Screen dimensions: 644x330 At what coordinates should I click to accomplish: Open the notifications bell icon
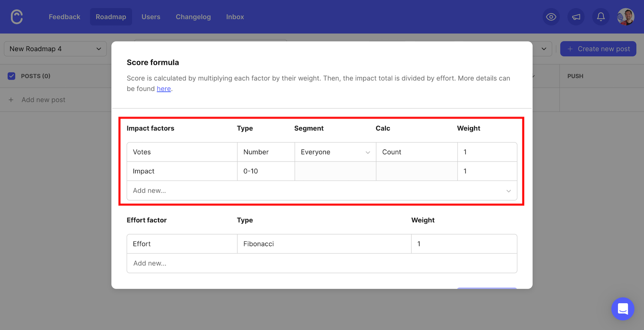pyautogui.click(x=601, y=17)
